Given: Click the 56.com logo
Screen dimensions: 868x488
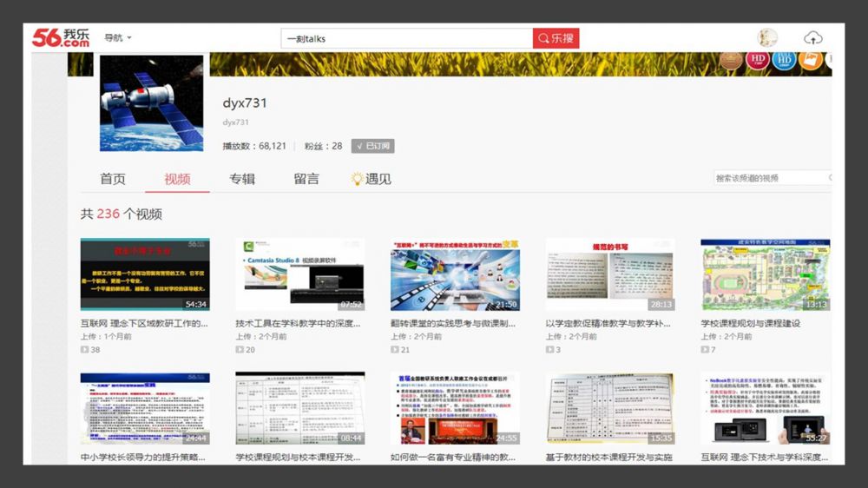Looking at the screenshot, I should coord(61,37).
